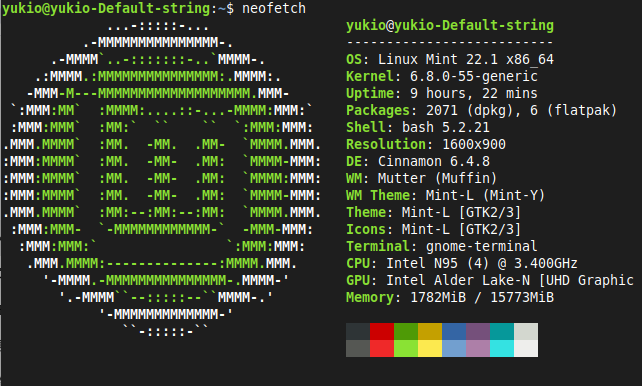The width and height of the screenshot is (642, 386).
Task: Click the dark red color block
Action: 382,332
